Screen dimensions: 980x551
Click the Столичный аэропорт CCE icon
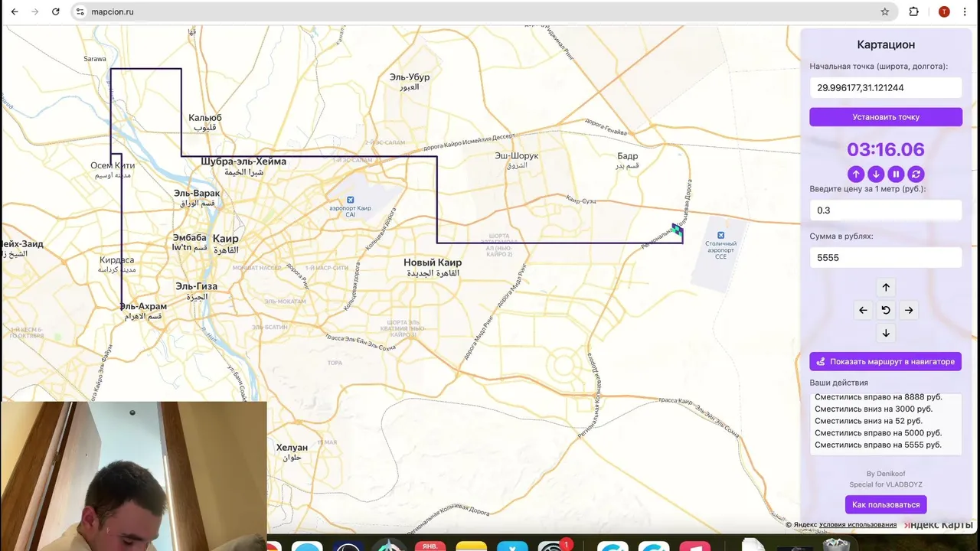click(720, 235)
